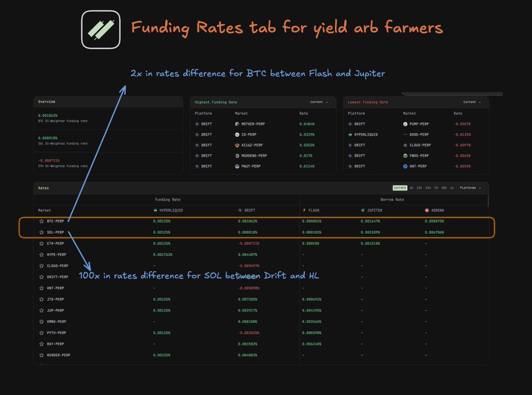Star the SOL-PERP market row

click(x=41, y=232)
